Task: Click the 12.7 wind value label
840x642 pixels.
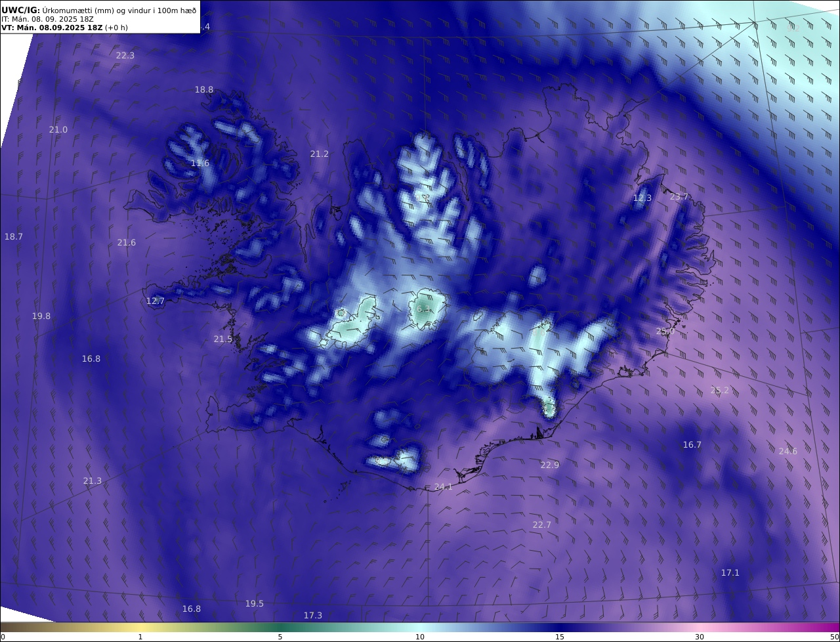Action: (156, 301)
